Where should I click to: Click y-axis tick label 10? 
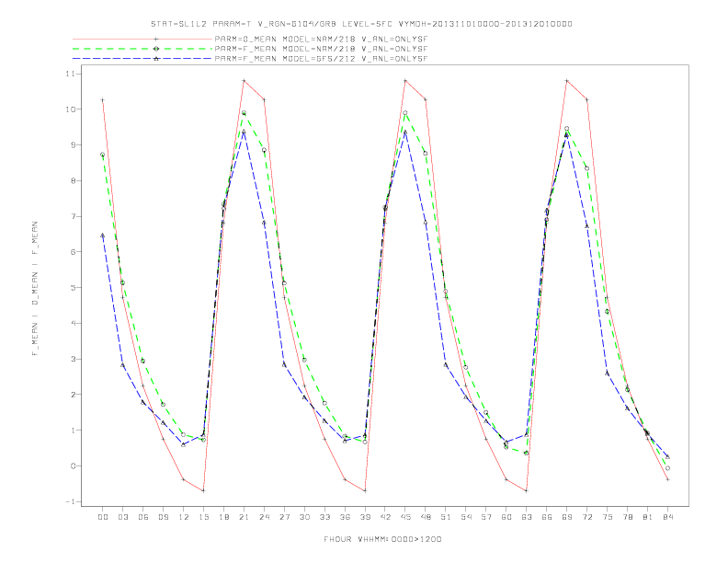[71, 109]
